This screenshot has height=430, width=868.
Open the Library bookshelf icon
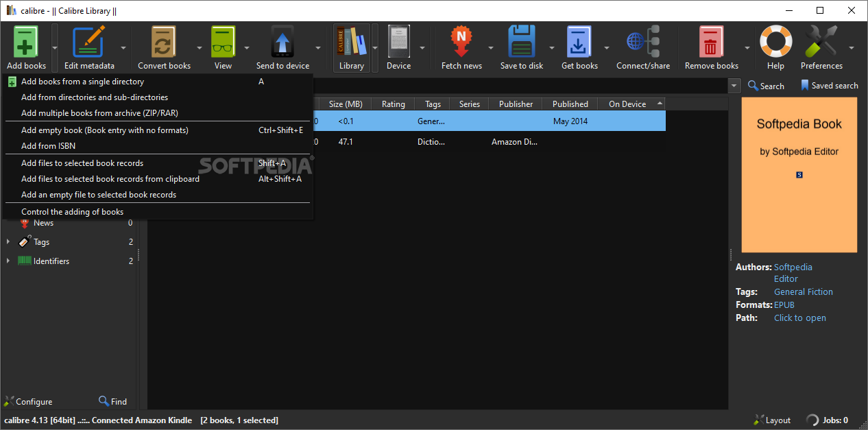coord(351,42)
